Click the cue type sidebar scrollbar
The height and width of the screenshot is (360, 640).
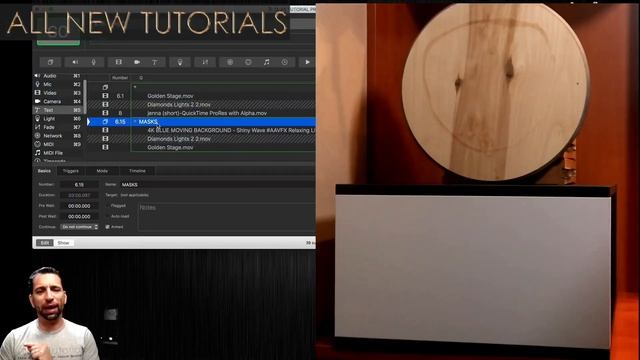pos(85,97)
